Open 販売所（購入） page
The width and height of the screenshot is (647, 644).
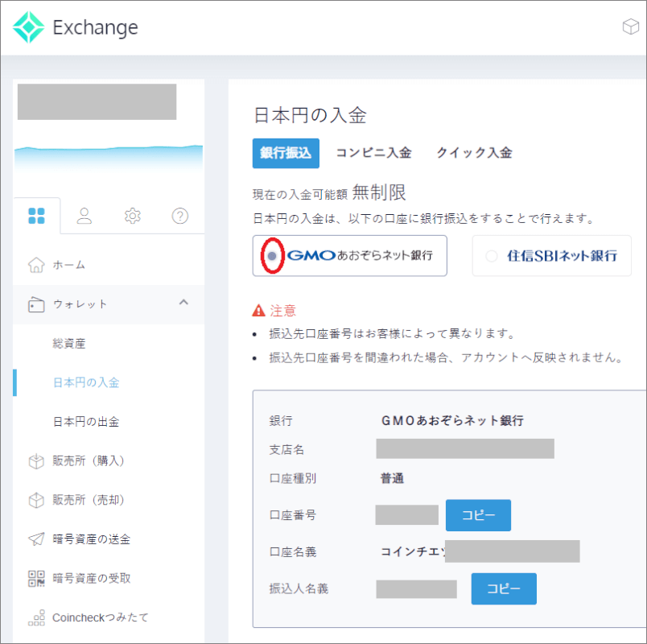[x=89, y=460]
